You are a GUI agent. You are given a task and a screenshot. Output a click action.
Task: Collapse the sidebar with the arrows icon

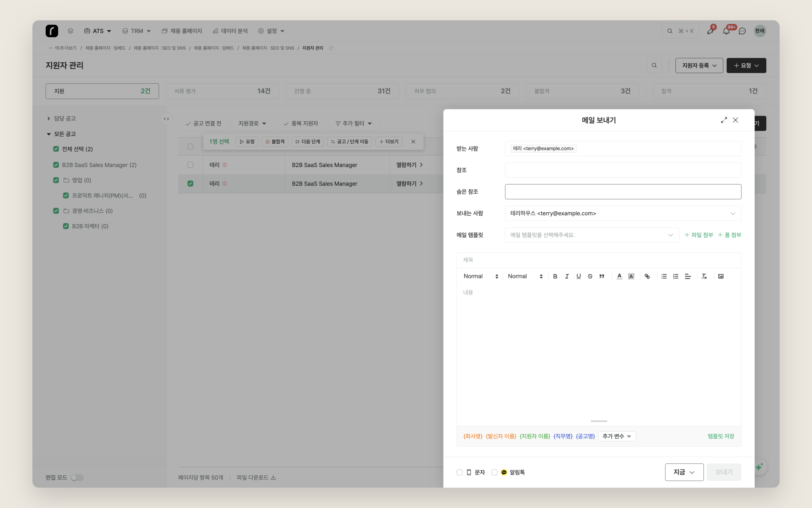(166, 119)
